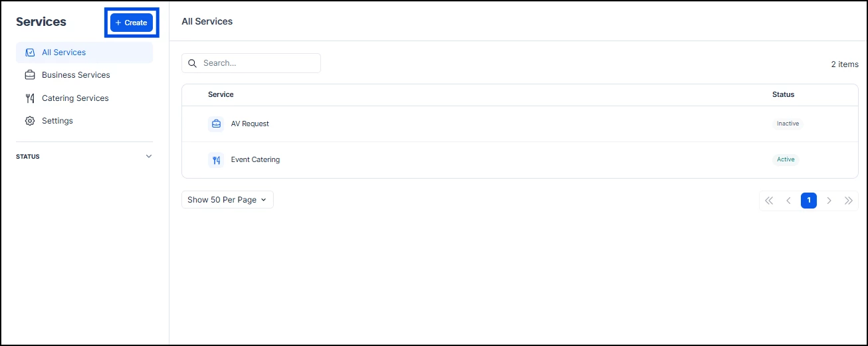Open All Services in sidebar
Image resolution: width=868 pixels, height=346 pixels.
click(84, 52)
